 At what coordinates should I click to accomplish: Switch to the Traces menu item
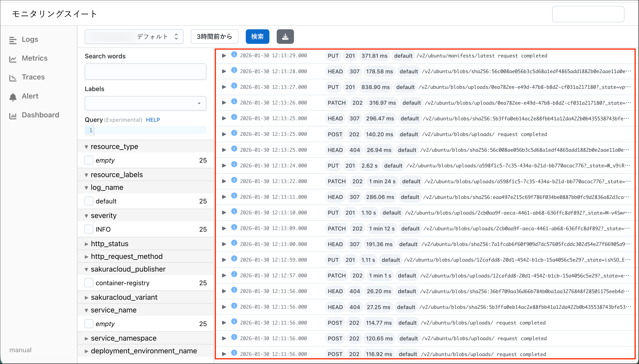[x=33, y=77]
